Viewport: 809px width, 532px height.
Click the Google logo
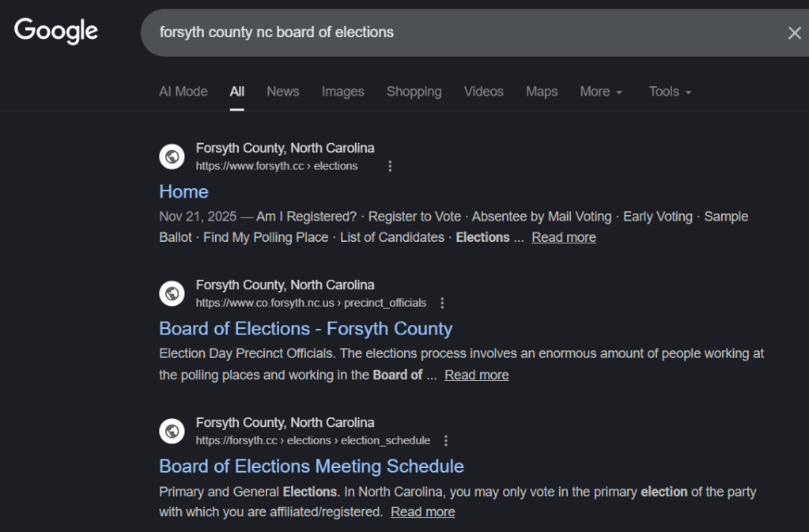point(56,31)
